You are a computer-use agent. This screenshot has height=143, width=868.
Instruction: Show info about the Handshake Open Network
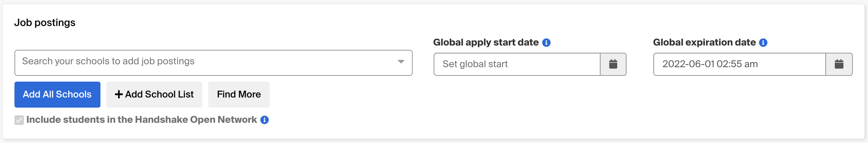tap(265, 120)
